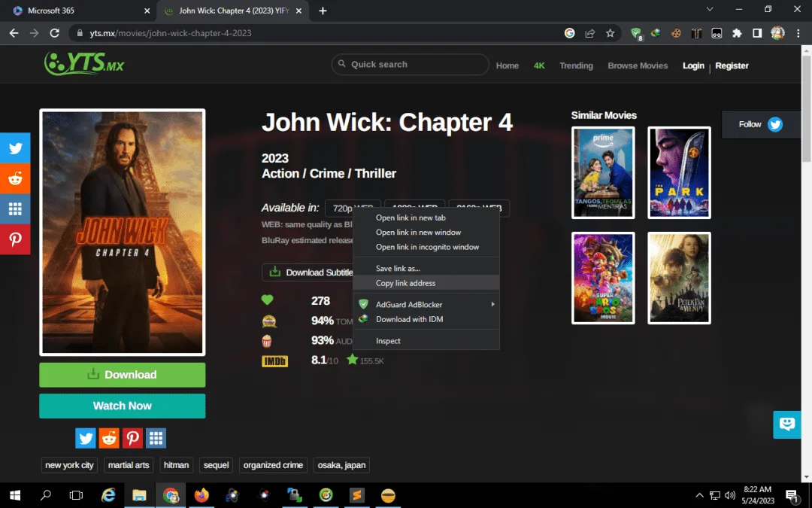Open the Trending nav link
The height and width of the screenshot is (508, 812).
click(576, 65)
